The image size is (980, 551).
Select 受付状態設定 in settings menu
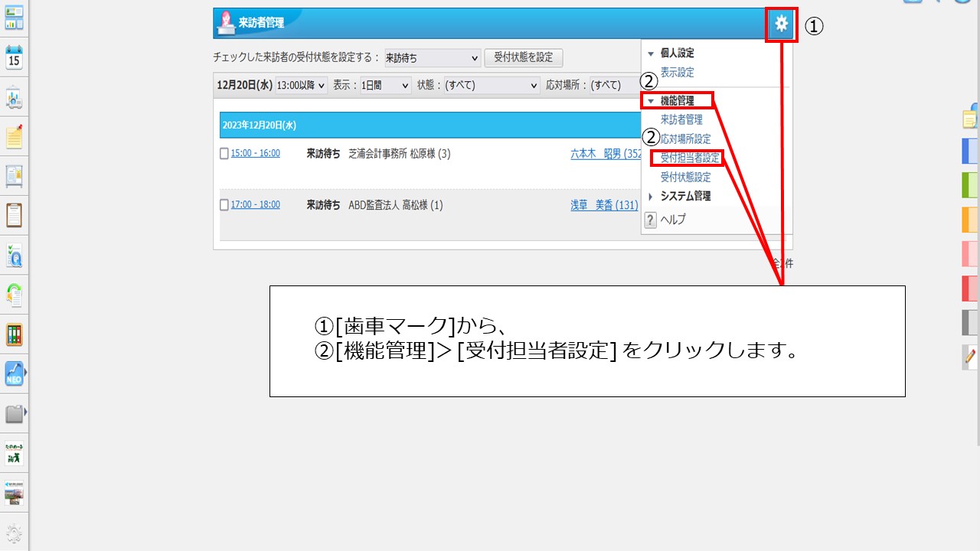686,178
